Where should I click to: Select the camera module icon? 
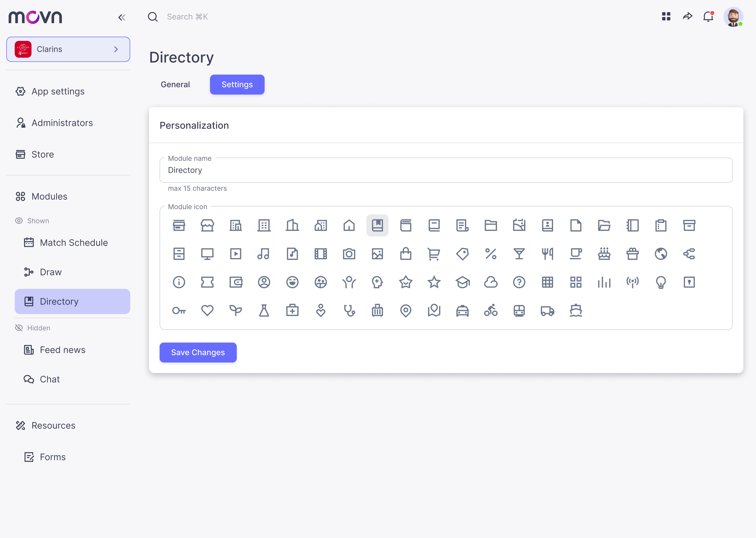[349, 254]
